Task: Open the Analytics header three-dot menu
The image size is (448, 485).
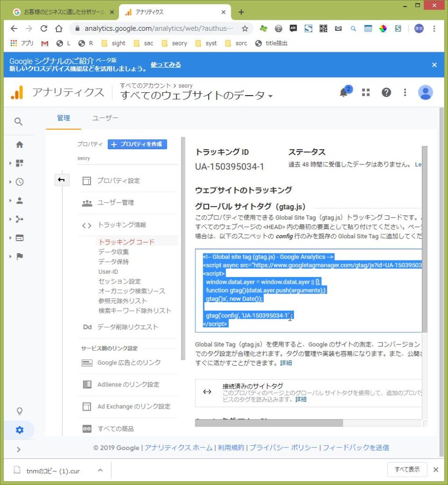Action: (405, 92)
